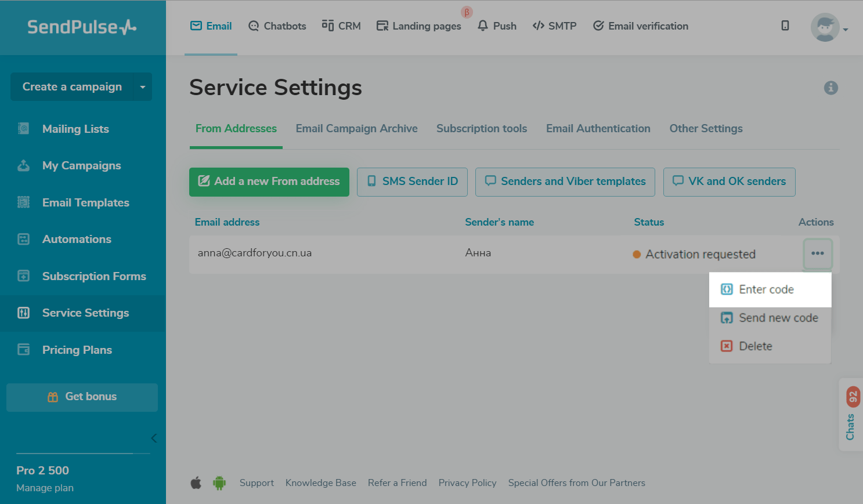The height and width of the screenshot is (504, 863).
Task: Open the Other Settings tab
Action: click(x=706, y=129)
